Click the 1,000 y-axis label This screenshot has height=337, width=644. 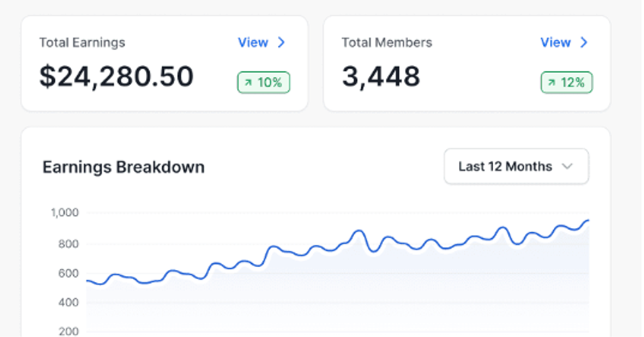(x=65, y=212)
